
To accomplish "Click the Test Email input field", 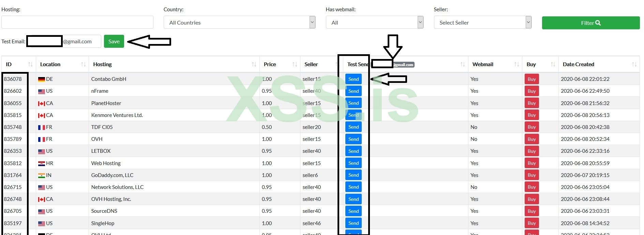I will (64, 42).
